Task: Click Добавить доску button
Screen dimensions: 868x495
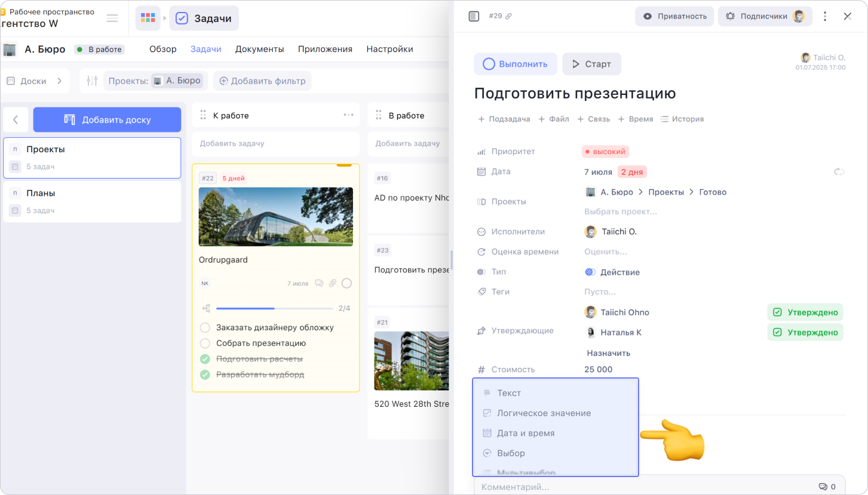Action: (x=107, y=119)
